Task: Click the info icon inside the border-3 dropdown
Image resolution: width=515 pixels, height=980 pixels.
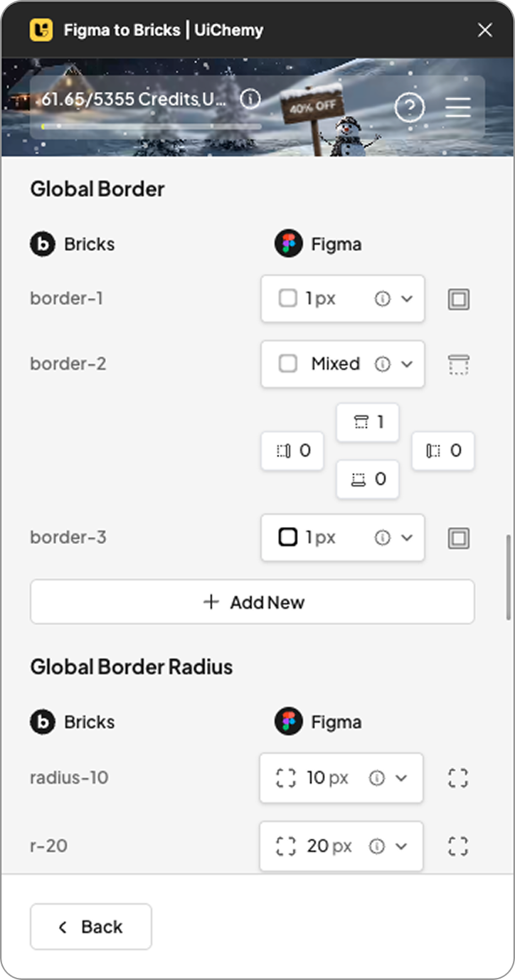Action: point(383,538)
